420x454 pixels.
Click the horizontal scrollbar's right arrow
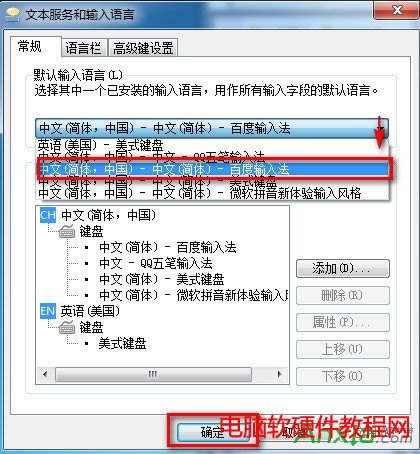279,374
